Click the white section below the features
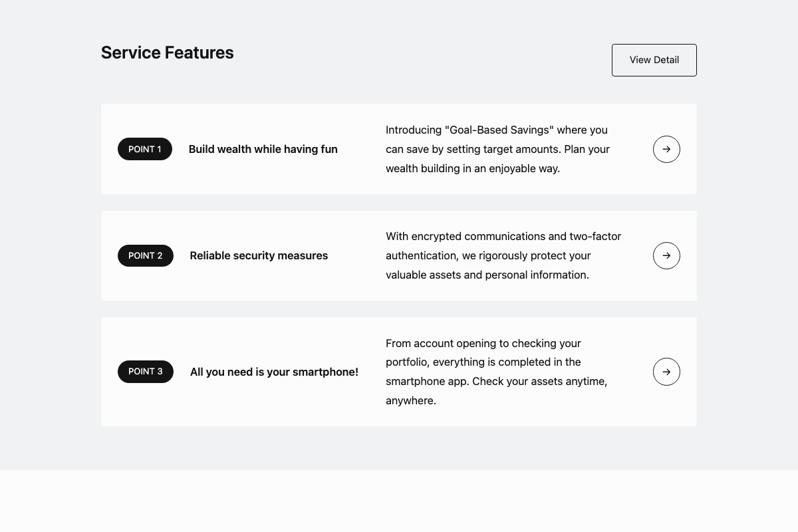Screen dimensions: 798x532 (399, 502)
